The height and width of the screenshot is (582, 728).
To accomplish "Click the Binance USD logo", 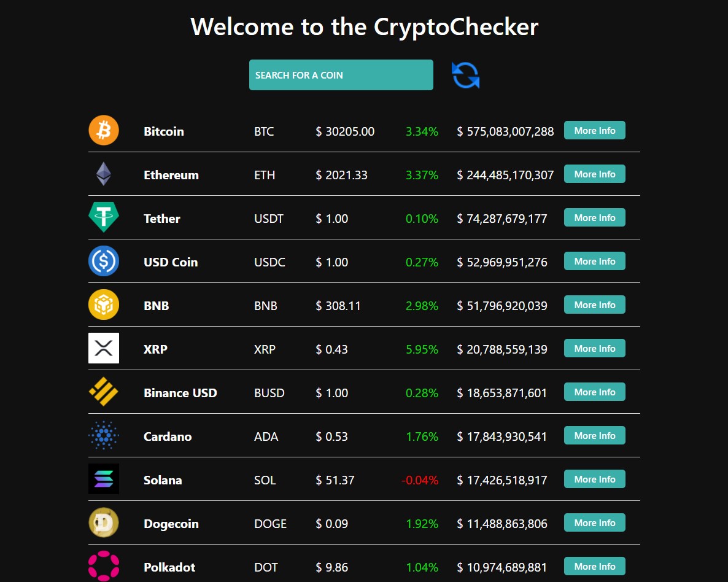I will pos(104,392).
